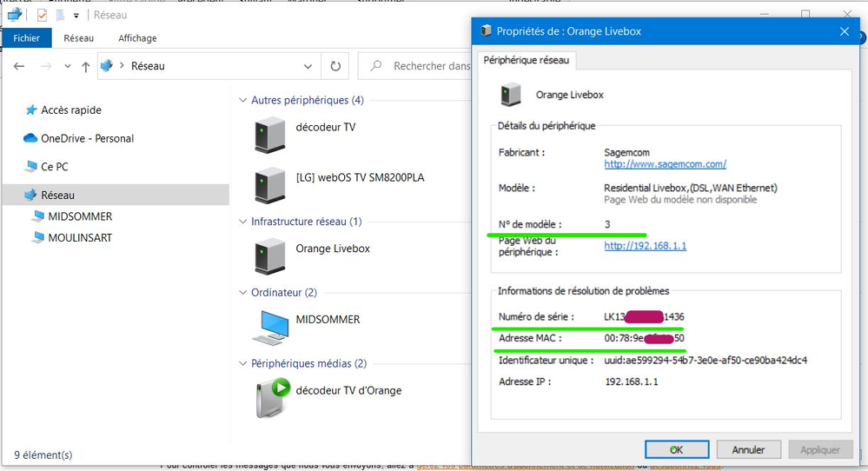The height and width of the screenshot is (471, 868).
Task: Confirm the dialog with OK
Action: [677, 449]
